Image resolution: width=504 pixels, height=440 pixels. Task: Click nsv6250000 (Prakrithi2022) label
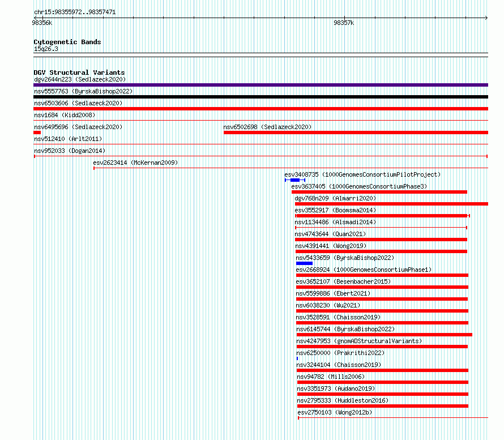coord(340,353)
